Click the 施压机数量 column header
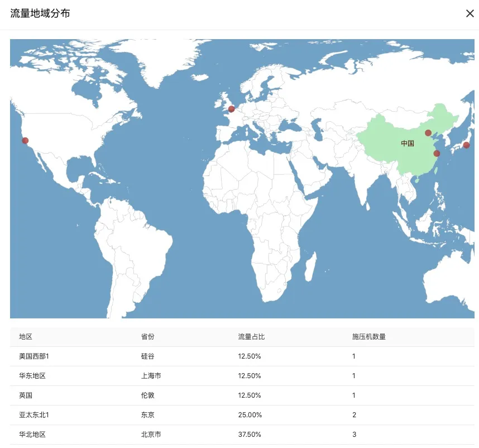 (x=368, y=337)
